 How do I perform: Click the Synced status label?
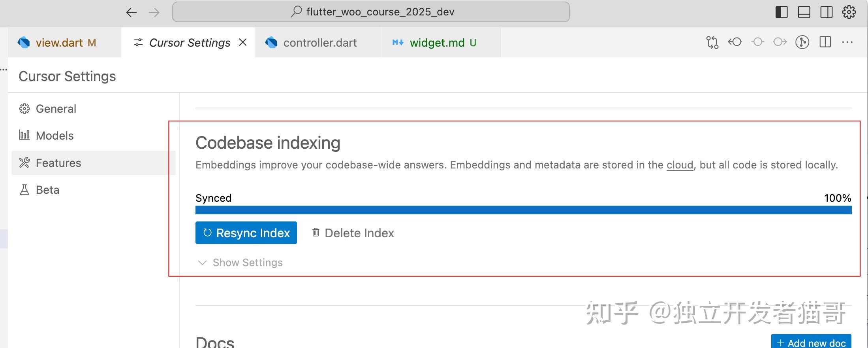pyautogui.click(x=214, y=198)
